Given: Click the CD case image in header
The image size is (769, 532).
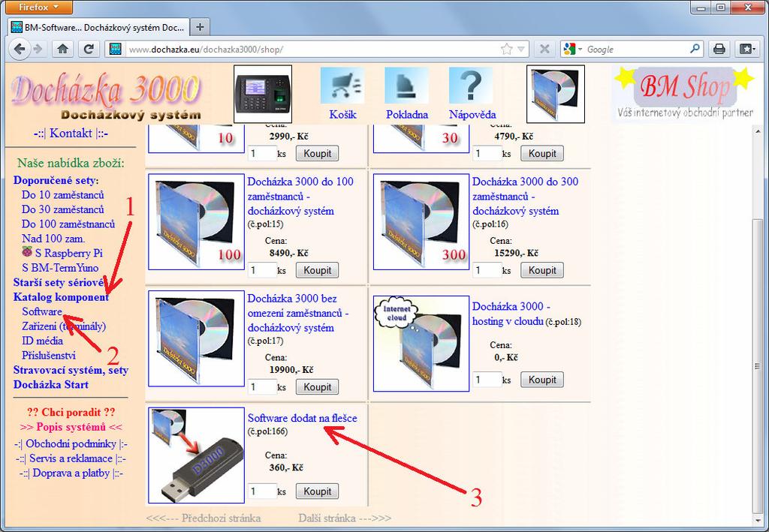Looking at the screenshot, I should (x=556, y=94).
